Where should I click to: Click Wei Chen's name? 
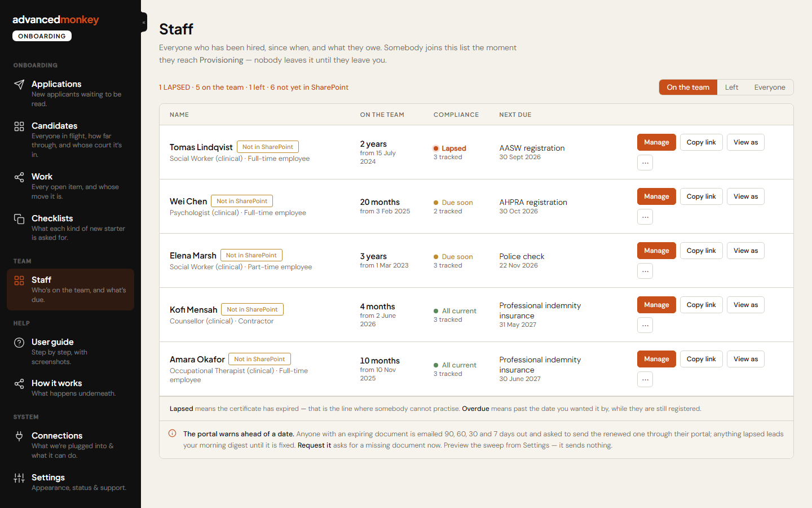[x=188, y=202]
